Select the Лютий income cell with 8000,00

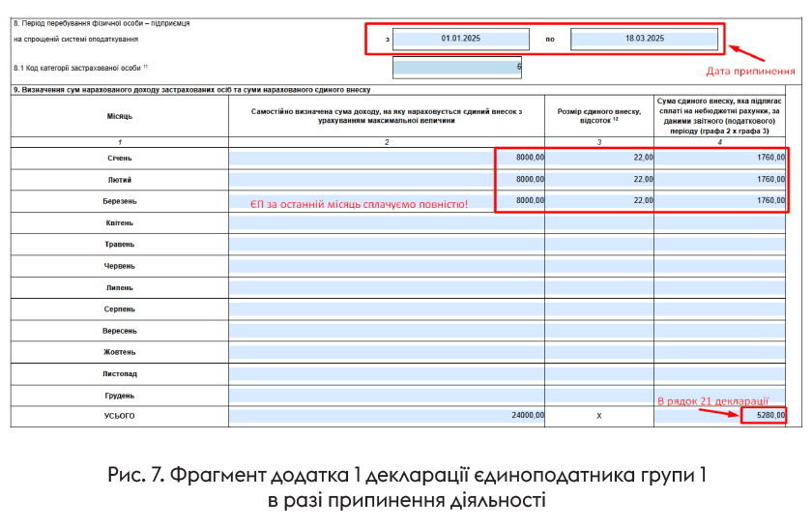point(387,180)
